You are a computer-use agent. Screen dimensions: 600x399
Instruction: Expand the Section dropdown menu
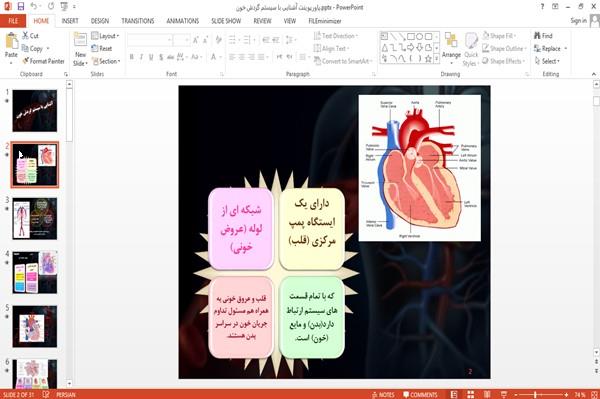pos(106,61)
